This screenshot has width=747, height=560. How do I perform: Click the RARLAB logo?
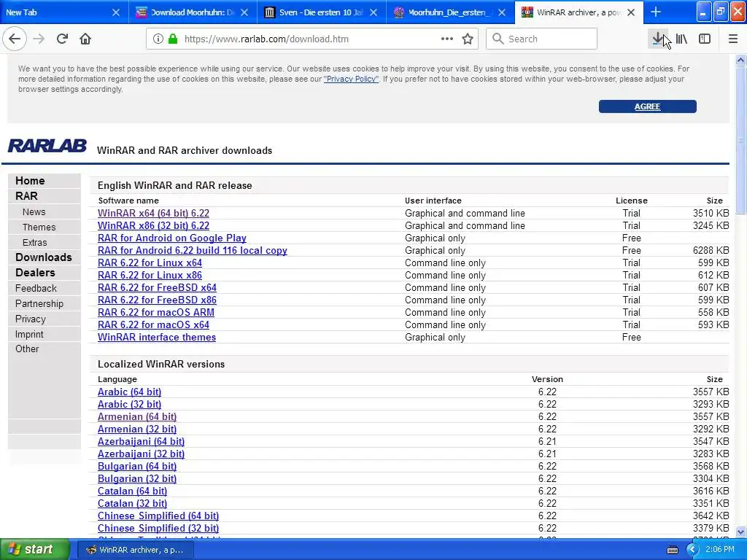47,146
